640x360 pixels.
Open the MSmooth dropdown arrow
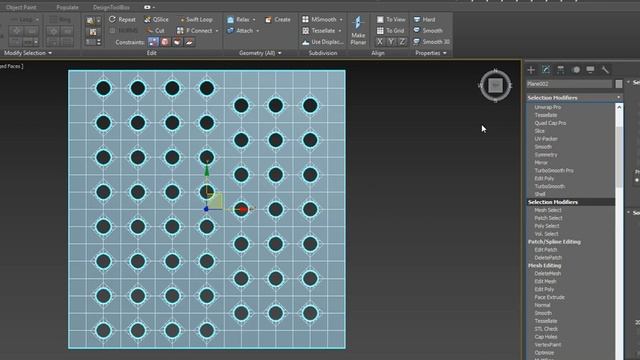tap(341, 20)
